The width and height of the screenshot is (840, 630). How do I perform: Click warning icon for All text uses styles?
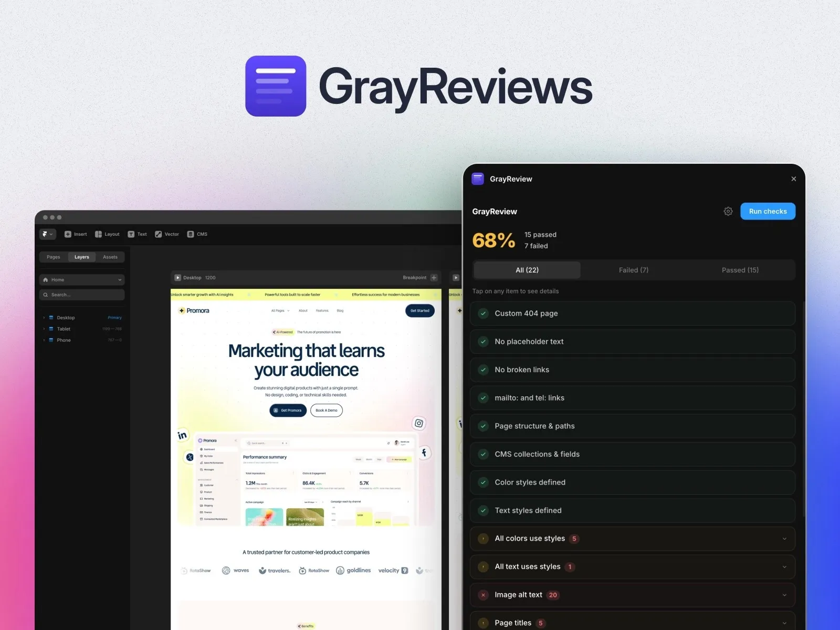pos(484,567)
